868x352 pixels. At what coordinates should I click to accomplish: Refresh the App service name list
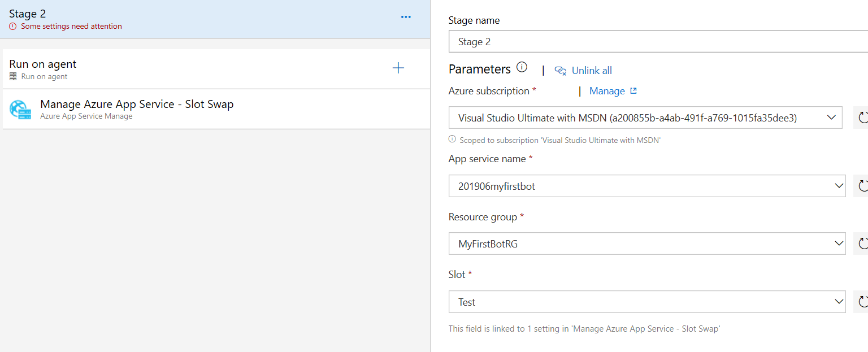pyautogui.click(x=862, y=186)
